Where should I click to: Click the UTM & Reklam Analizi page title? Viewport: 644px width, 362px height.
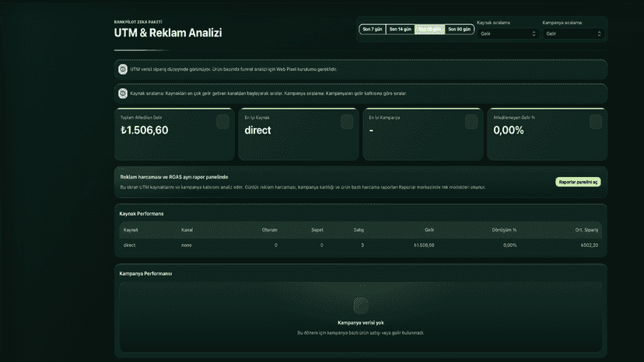tap(168, 33)
